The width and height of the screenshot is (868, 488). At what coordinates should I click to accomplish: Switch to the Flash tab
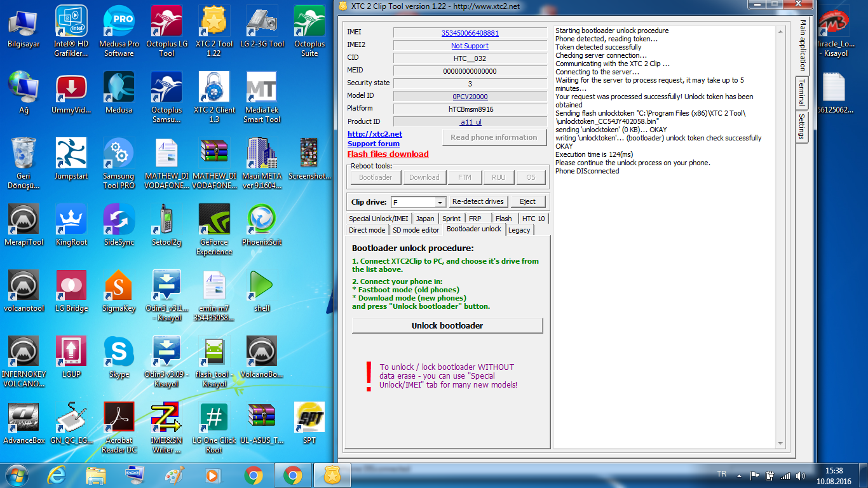(x=504, y=218)
